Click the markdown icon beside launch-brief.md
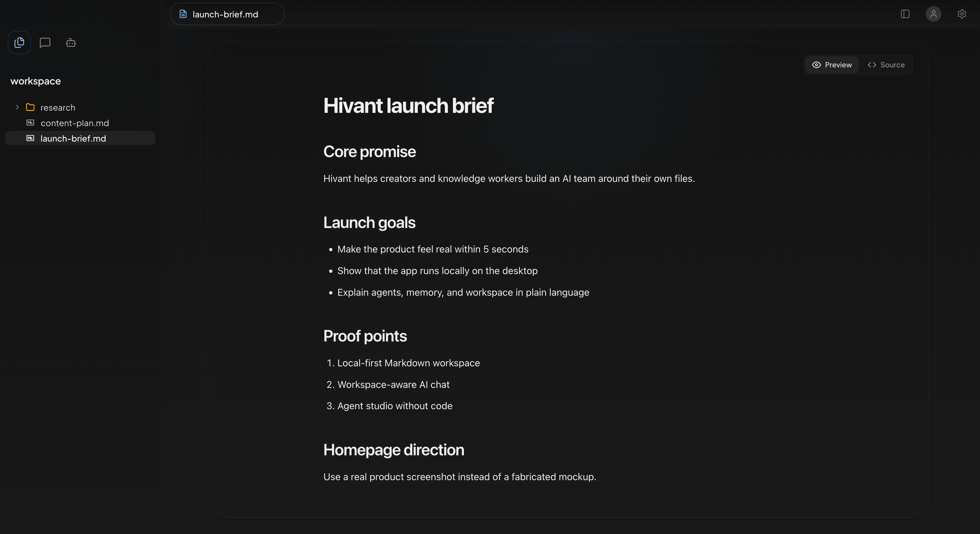This screenshot has height=534, width=980. [30, 138]
